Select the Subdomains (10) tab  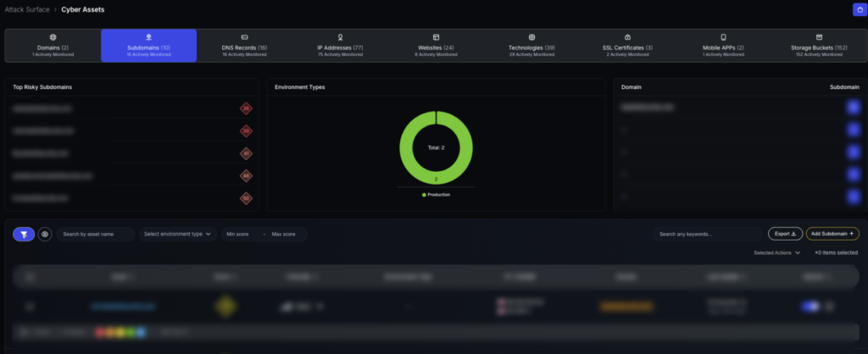[x=149, y=46]
